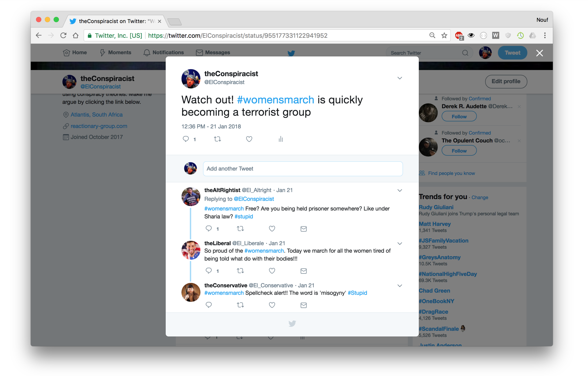Open theConservative's profile picture
The height and width of the screenshot is (376, 588).
pyautogui.click(x=191, y=292)
